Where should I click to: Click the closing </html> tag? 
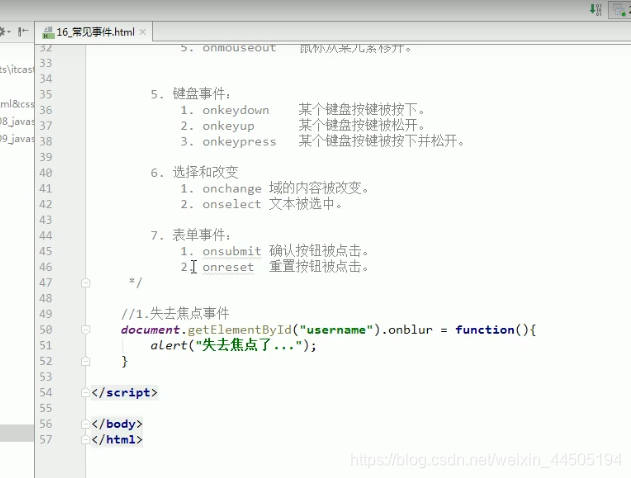click(117, 440)
